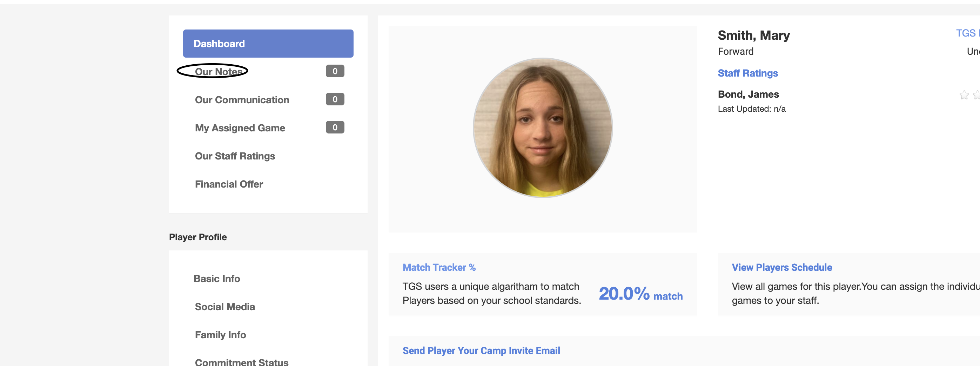This screenshot has width=980, height=366.
Task: View the Family Info section
Action: coord(220,335)
